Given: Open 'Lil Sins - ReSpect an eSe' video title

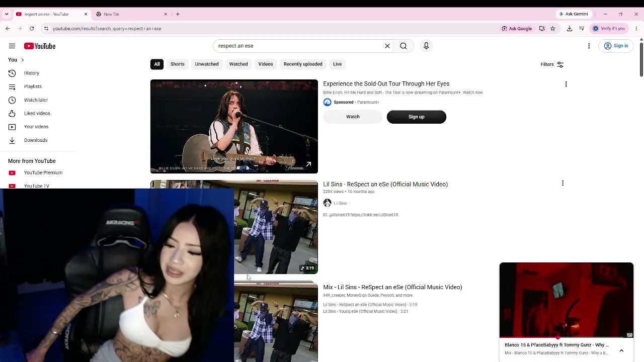Looking at the screenshot, I should (385, 185).
